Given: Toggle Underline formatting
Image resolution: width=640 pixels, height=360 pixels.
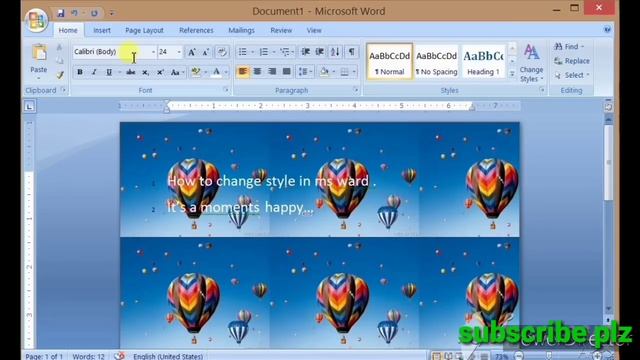Looking at the screenshot, I should pyautogui.click(x=109, y=72).
